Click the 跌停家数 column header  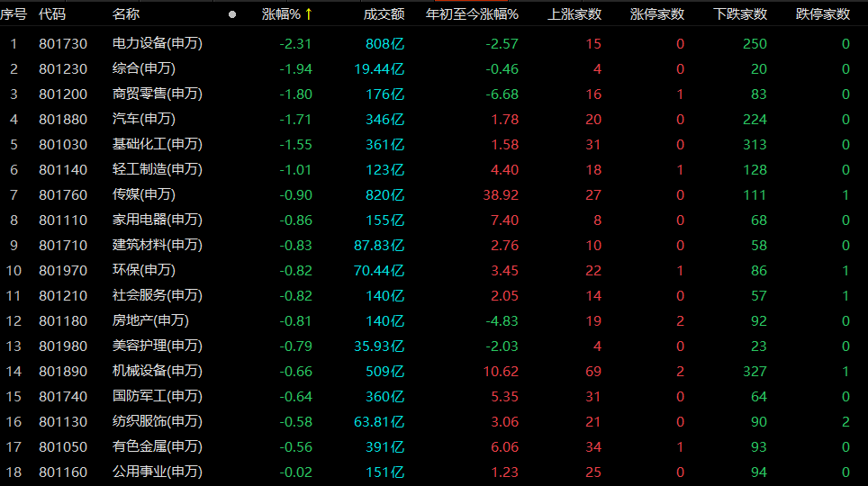point(823,14)
